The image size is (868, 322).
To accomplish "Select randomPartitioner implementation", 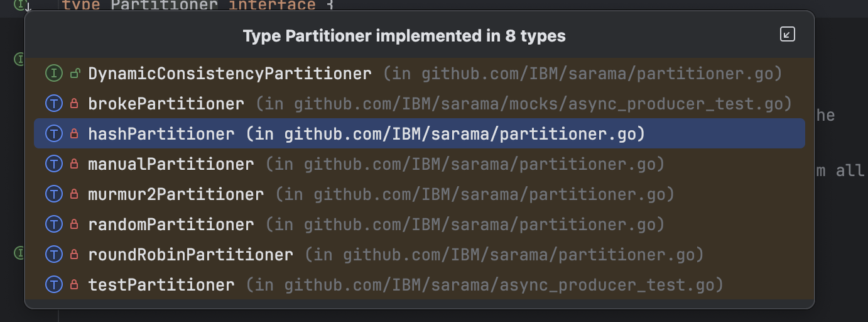I will (x=420, y=225).
